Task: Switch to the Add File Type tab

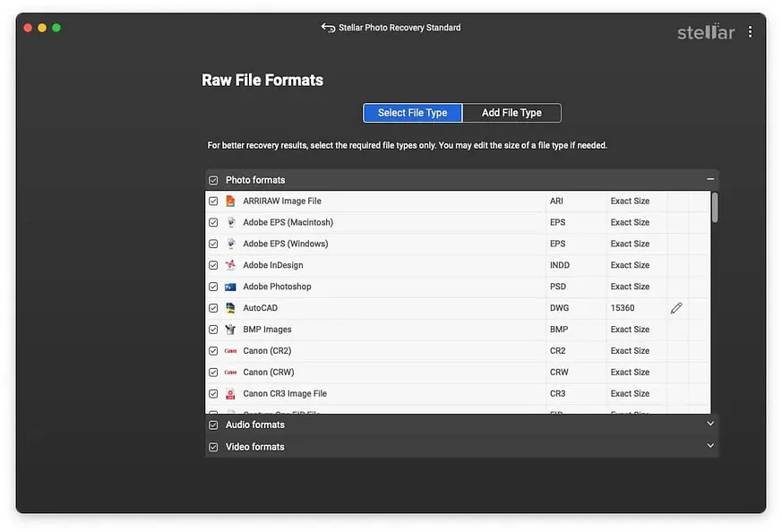Action: tap(511, 113)
